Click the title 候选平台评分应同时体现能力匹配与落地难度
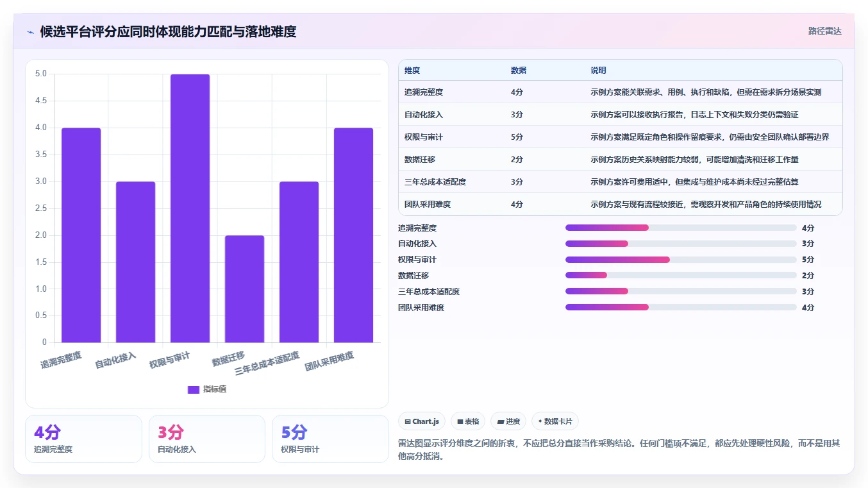 tap(168, 31)
